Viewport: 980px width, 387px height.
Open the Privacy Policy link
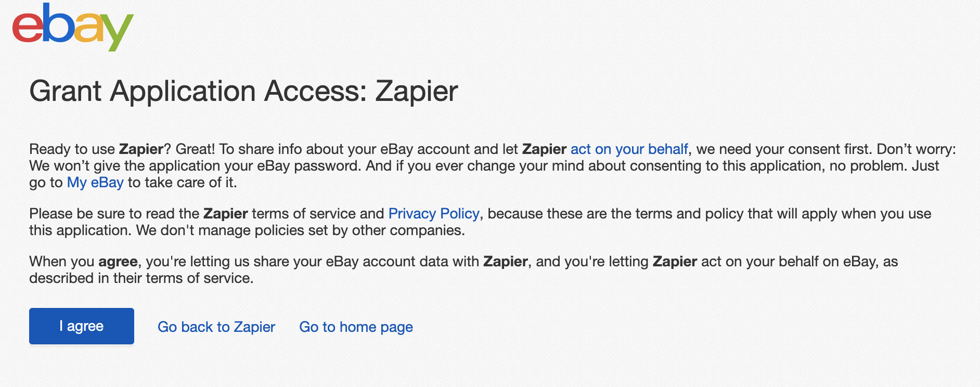(433, 214)
